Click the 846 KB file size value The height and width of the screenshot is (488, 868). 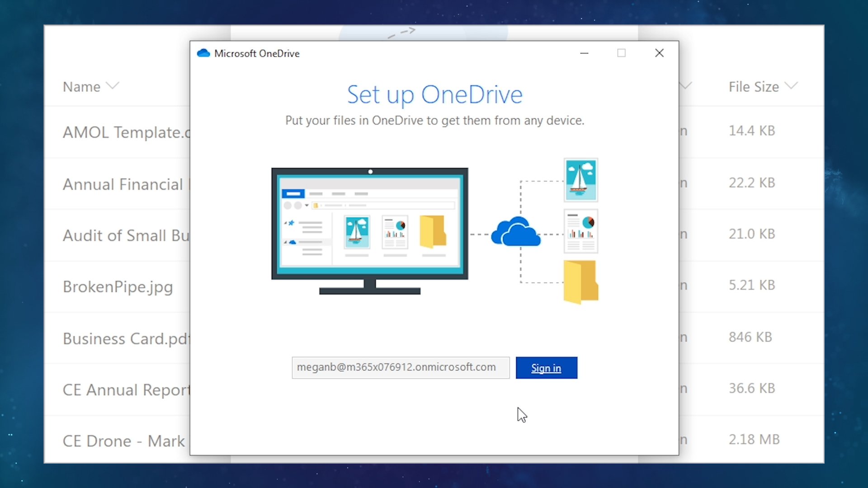(x=750, y=337)
